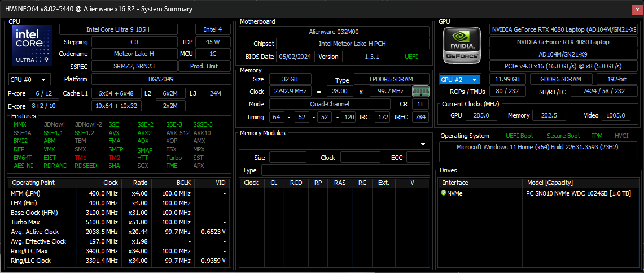Click the TDP 45 W value

point(213,42)
